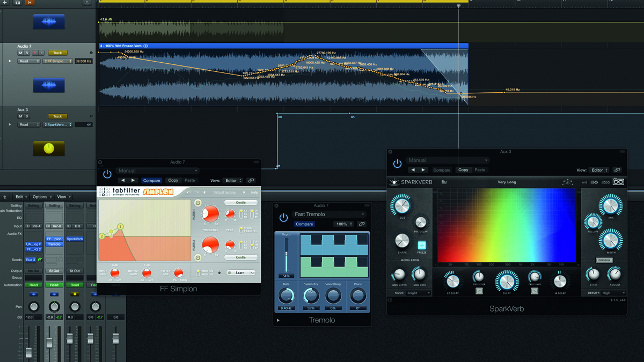Toggle the SparkVerb plugin power button
644x362 pixels.
[x=397, y=164]
